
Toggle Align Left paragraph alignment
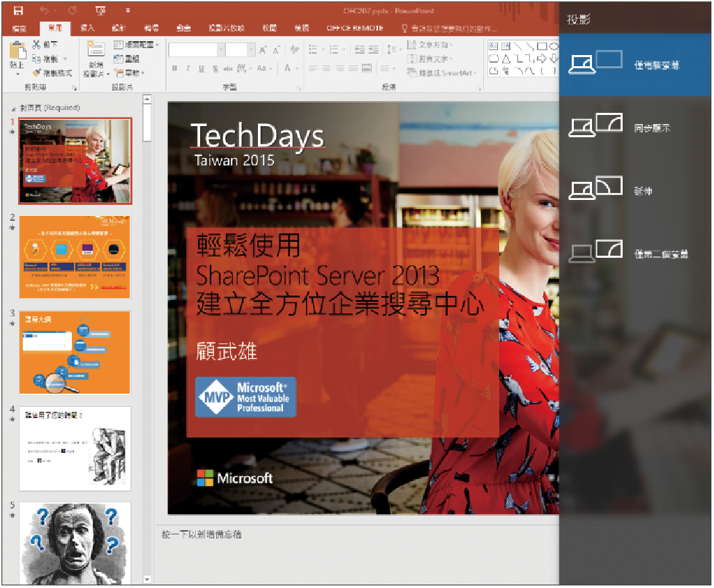(313, 68)
